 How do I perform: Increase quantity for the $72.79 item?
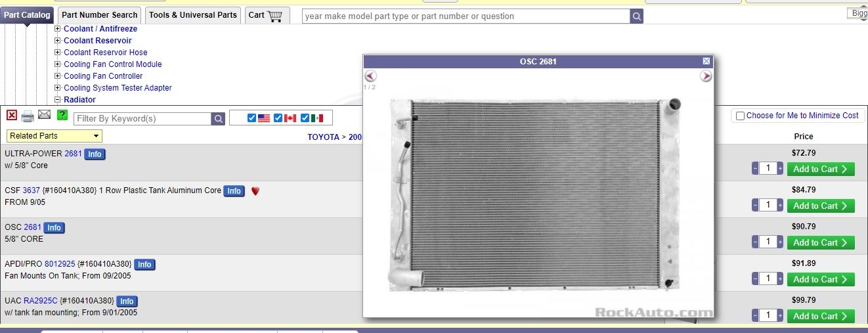click(780, 169)
